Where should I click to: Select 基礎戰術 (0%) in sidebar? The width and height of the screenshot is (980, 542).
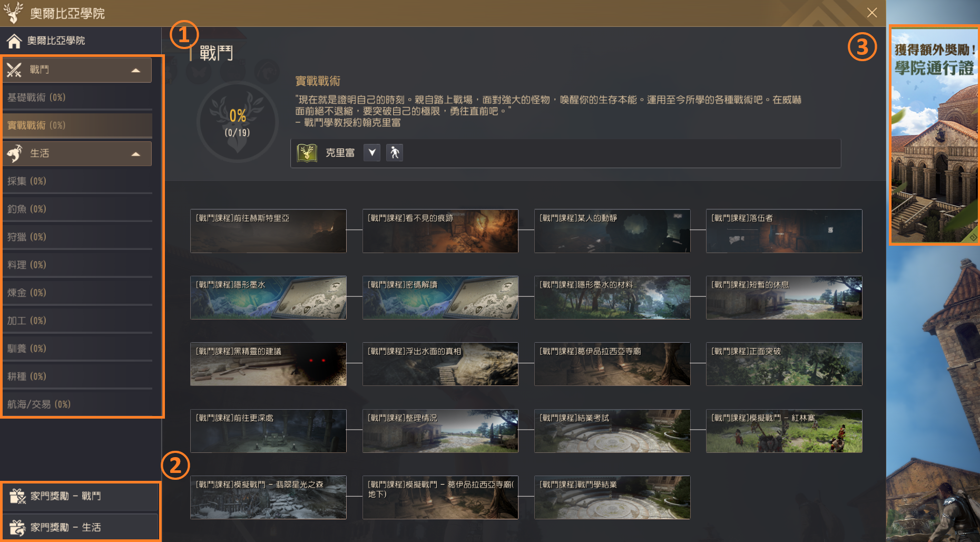click(x=36, y=98)
